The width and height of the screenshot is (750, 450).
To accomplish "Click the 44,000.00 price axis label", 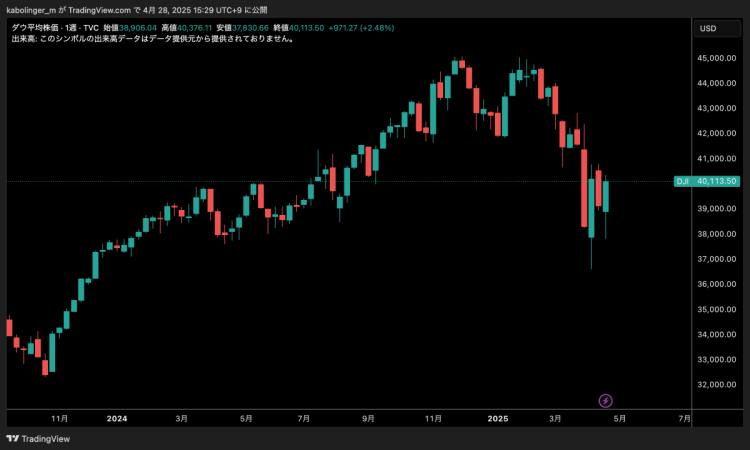I will pos(717,83).
